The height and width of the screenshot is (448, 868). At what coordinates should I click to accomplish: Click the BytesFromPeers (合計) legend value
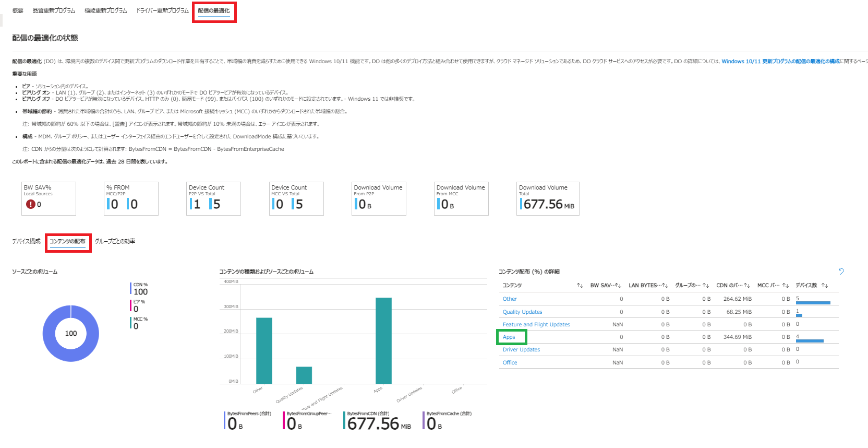tap(248, 421)
